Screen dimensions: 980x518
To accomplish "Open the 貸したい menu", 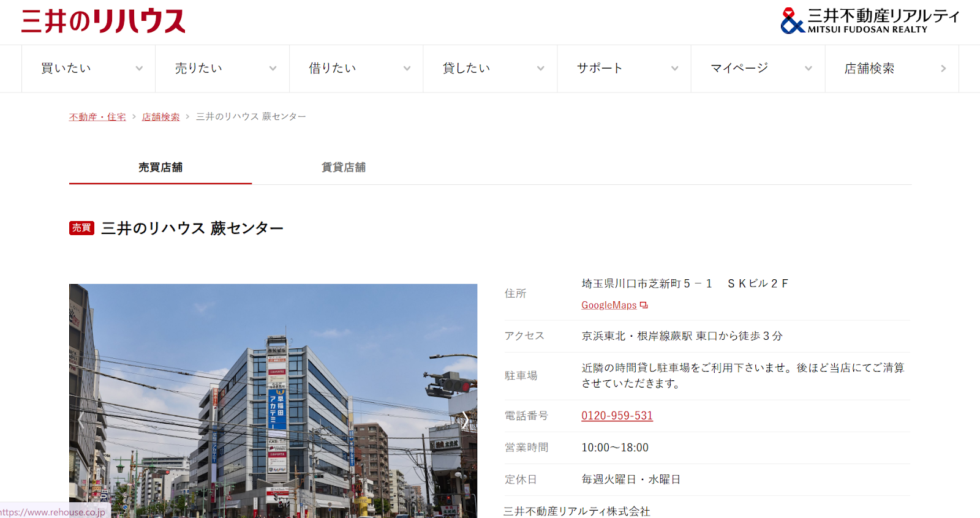I will point(490,69).
